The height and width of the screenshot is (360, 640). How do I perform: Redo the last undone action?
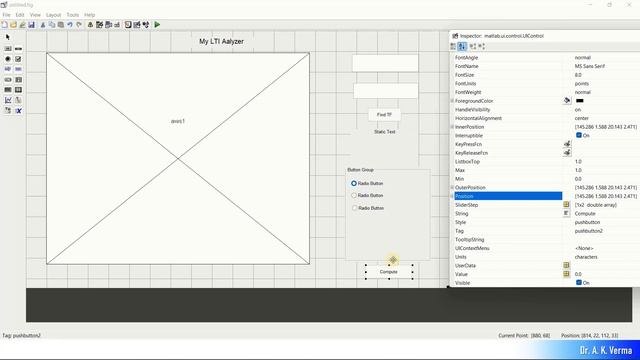pos(79,25)
